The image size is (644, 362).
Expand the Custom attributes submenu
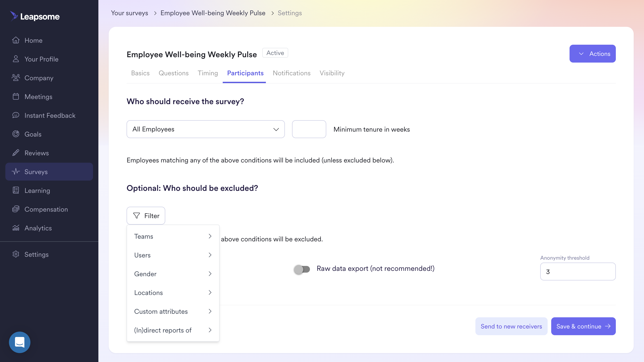(x=173, y=311)
